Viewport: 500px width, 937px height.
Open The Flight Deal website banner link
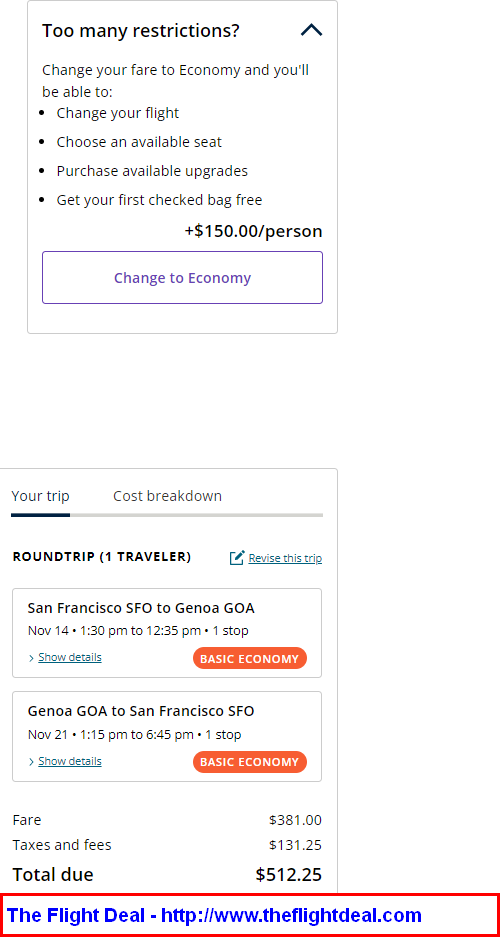click(214, 915)
